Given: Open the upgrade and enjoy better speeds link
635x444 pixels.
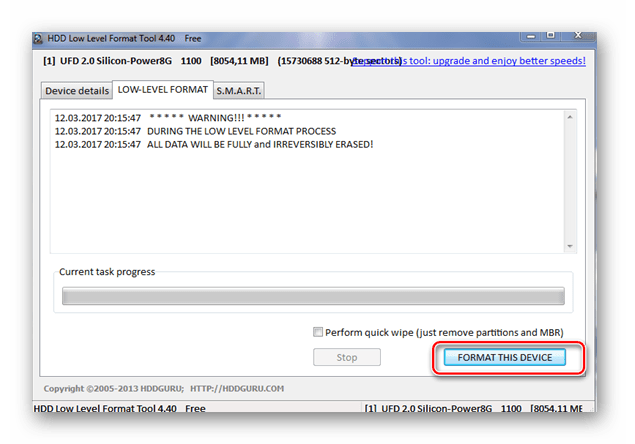Looking at the screenshot, I should click(x=468, y=61).
